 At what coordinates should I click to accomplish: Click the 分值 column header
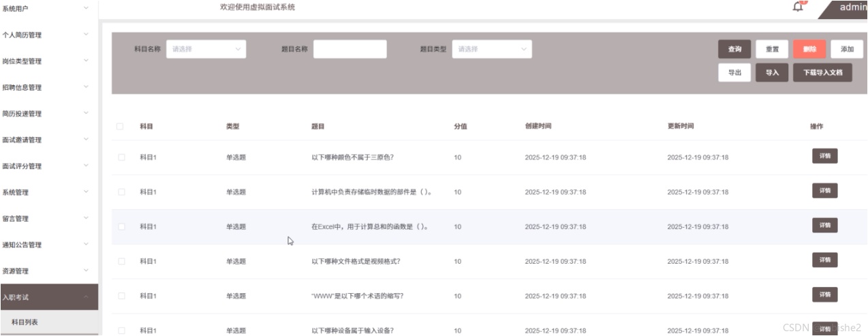460,126
